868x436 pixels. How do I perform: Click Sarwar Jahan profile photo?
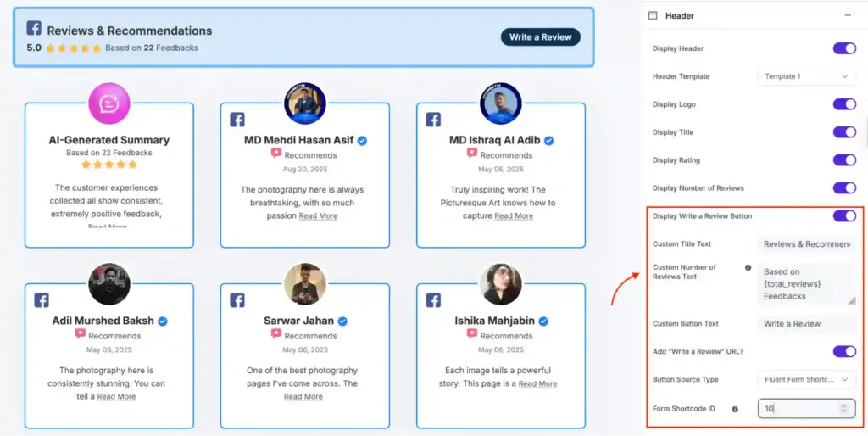coord(305,284)
